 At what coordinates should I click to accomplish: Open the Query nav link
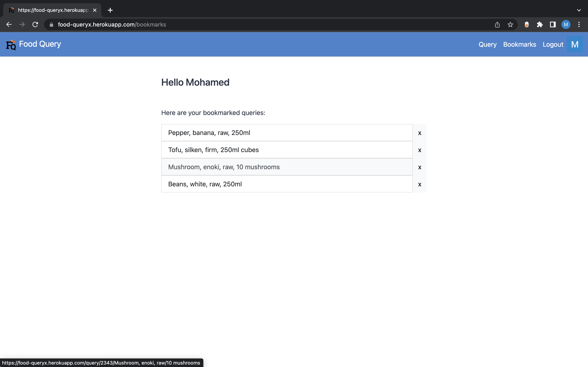(x=487, y=44)
